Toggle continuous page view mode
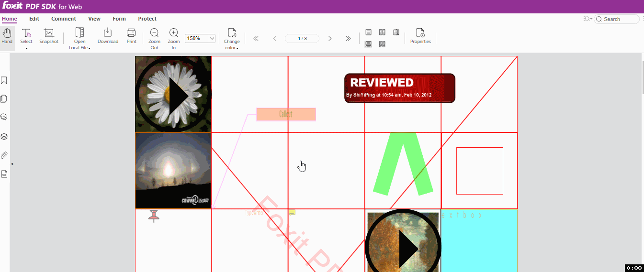644x272 pixels. coord(369,44)
